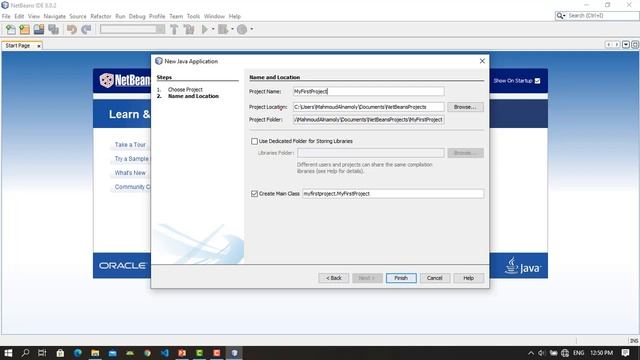Click the What's New link
The height and width of the screenshot is (360, 640).
point(130,173)
